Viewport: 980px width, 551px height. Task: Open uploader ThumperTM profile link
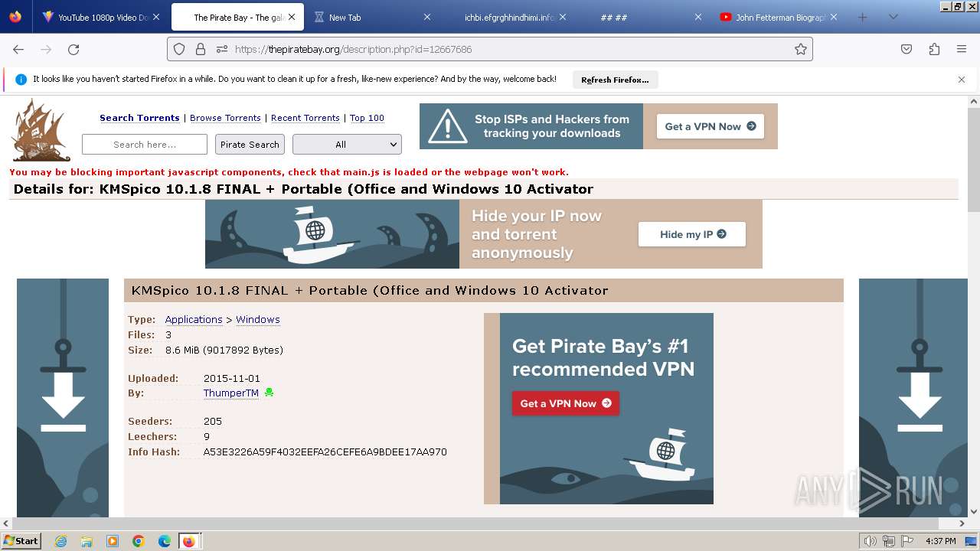[231, 393]
